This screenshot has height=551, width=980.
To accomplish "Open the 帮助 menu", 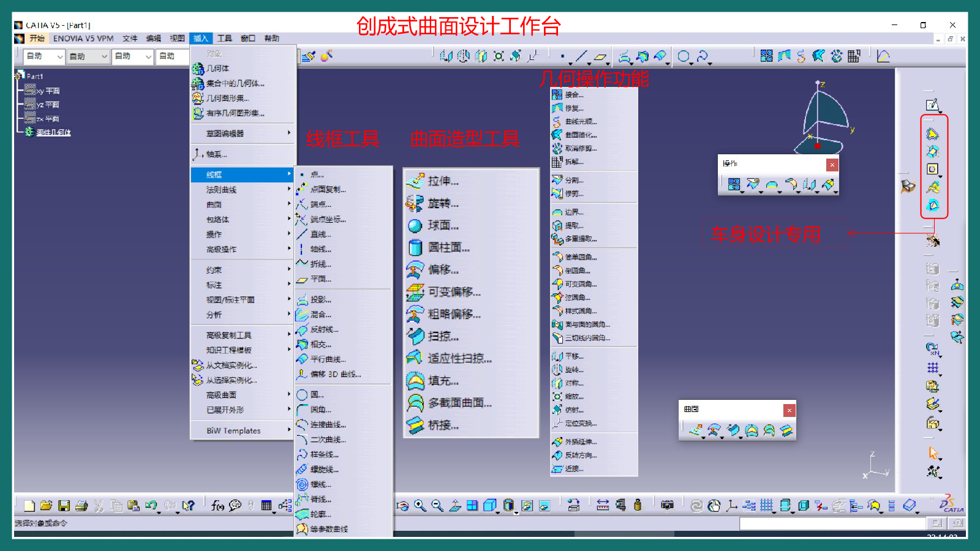I will [x=272, y=39].
